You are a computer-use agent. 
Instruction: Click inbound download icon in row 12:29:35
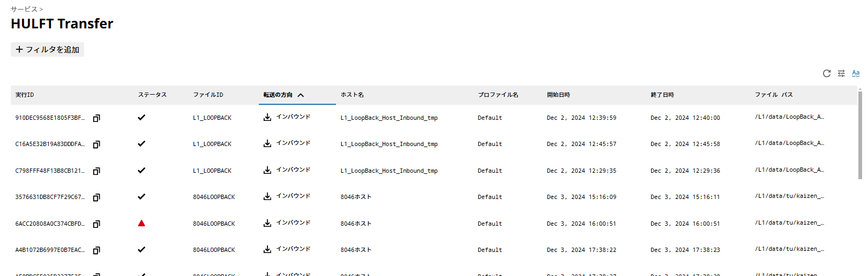pos(267,170)
